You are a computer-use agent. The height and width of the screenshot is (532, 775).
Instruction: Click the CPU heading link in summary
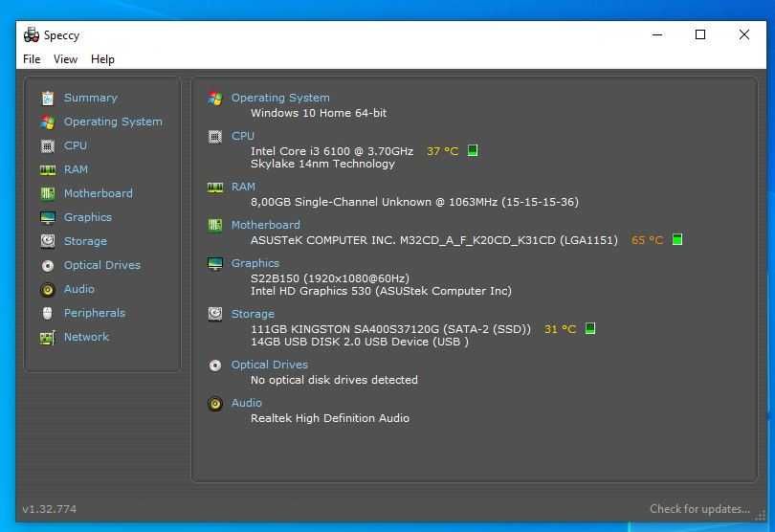tap(243, 136)
